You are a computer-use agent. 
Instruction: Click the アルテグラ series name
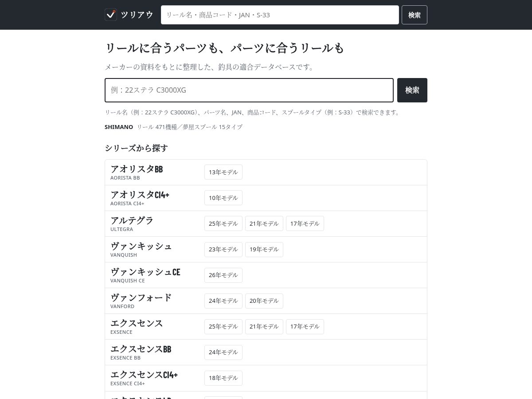[x=132, y=220]
